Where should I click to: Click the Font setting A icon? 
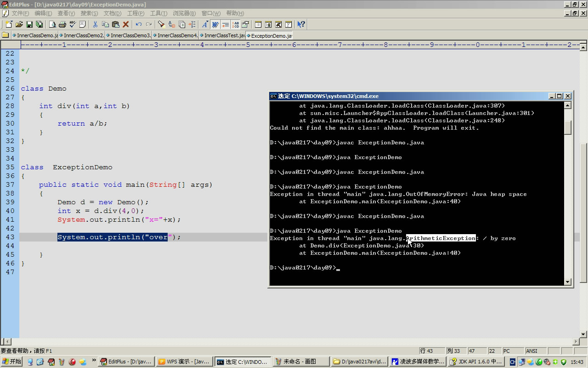(x=204, y=24)
